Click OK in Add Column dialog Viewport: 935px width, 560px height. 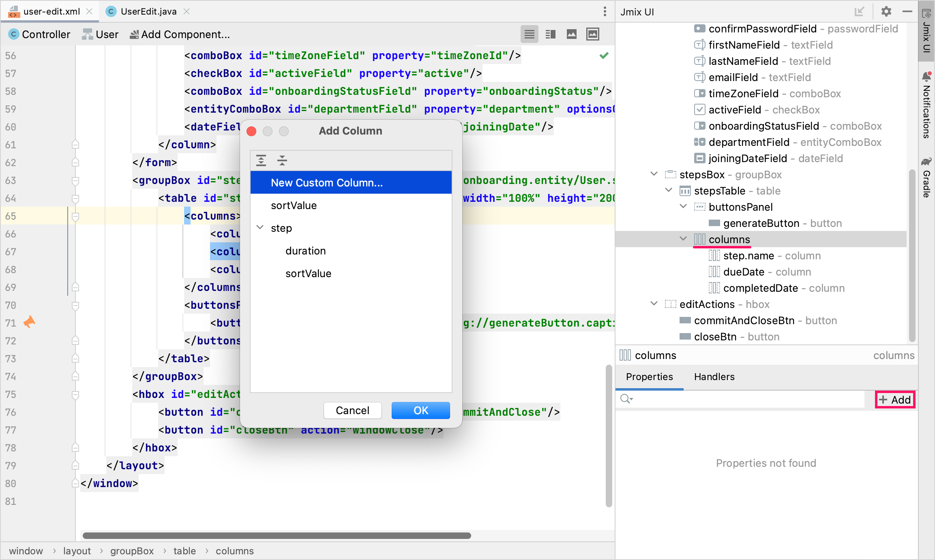point(420,410)
